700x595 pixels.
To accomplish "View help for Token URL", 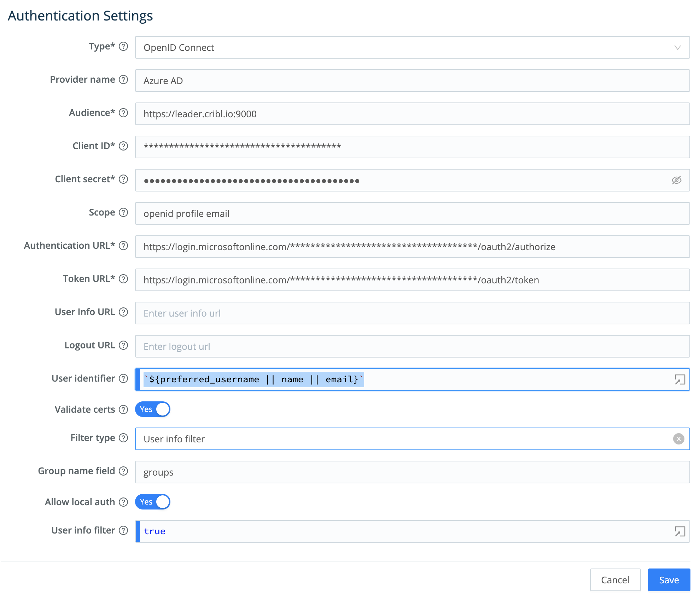I will (x=123, y=279).
